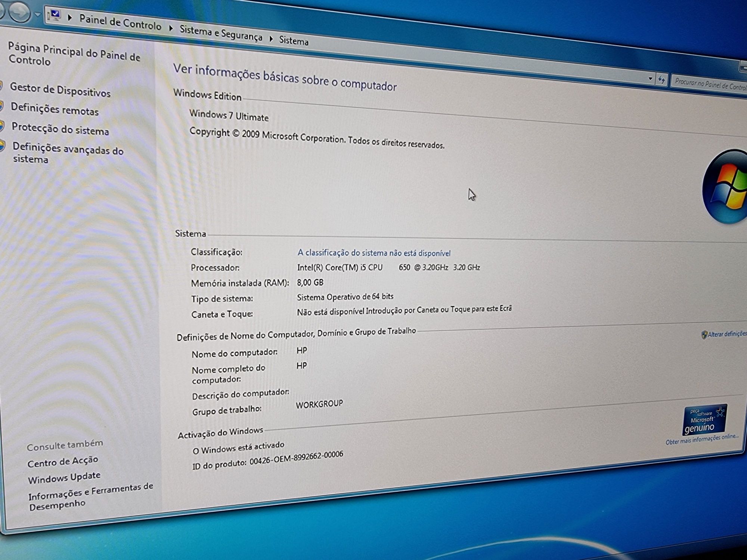The image size is (747, 560).
Task: Click Sistema Operativo de 64 bits text
Action: click(x=345, y=297)
